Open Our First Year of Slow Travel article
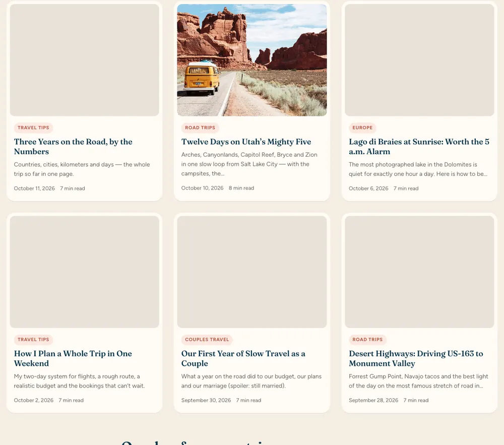The width and height of the screenshot is (504, 445). [x=243, y=358]
